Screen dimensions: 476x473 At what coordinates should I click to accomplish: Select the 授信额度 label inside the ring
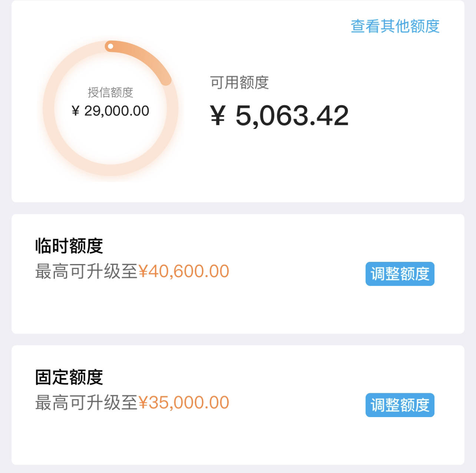pyautogui.click(x=110, y=92)
